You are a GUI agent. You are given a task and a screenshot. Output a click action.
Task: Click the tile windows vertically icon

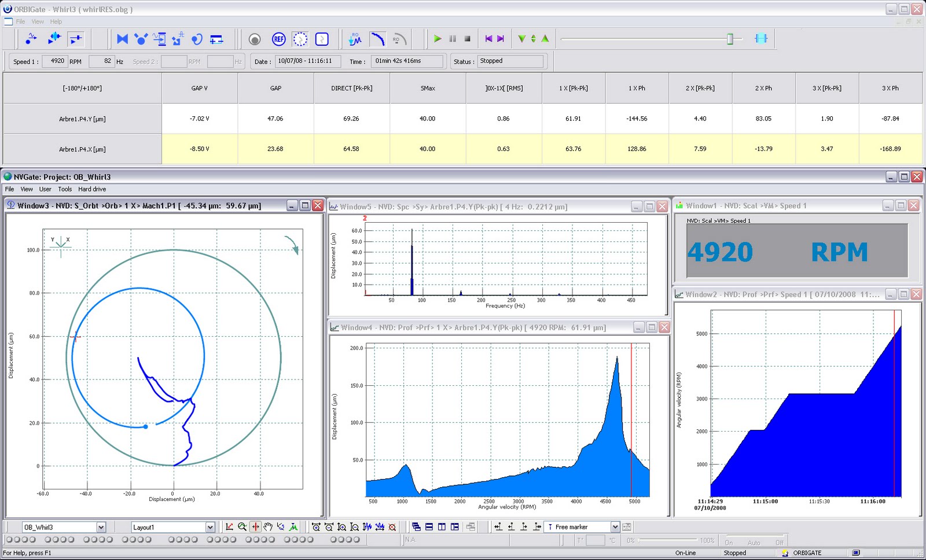(442, 527)
